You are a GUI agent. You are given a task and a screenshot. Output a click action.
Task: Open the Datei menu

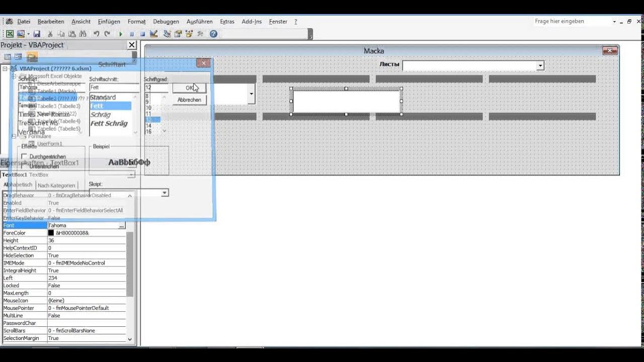(24, 22)
